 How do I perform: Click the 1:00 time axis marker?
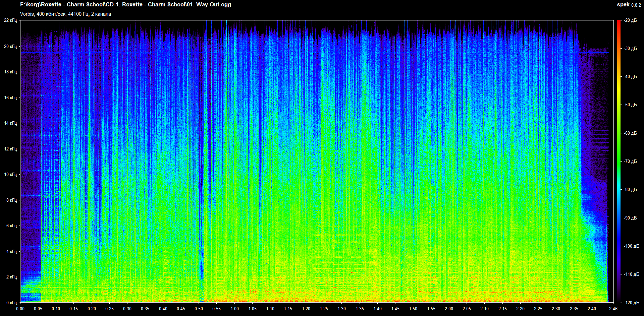pos(234,309)
